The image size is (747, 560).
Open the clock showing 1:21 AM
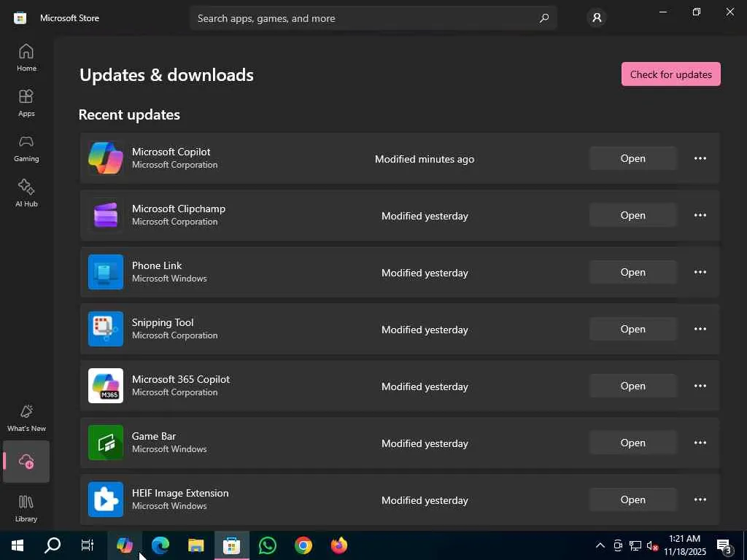(x=684, y=545)
